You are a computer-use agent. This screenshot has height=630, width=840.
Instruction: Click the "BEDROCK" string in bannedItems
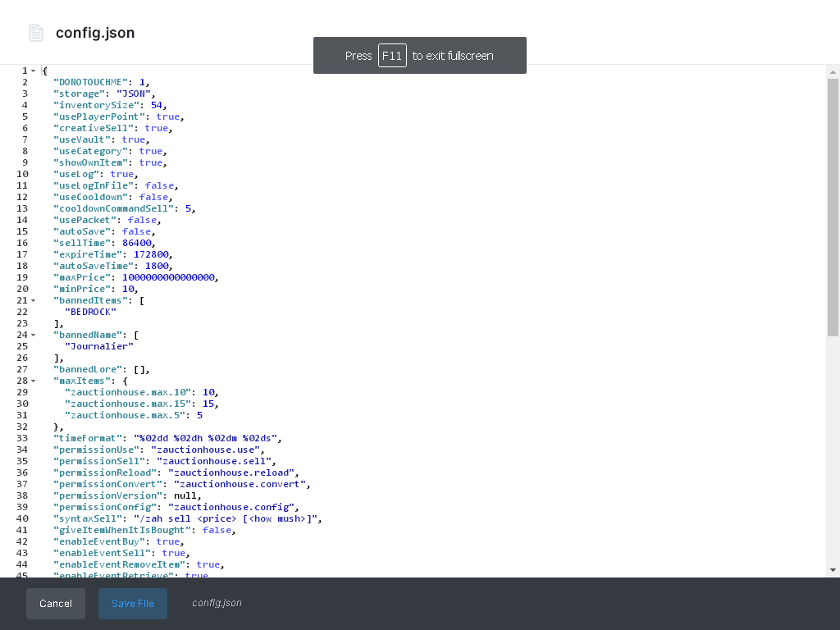[90, 312]
